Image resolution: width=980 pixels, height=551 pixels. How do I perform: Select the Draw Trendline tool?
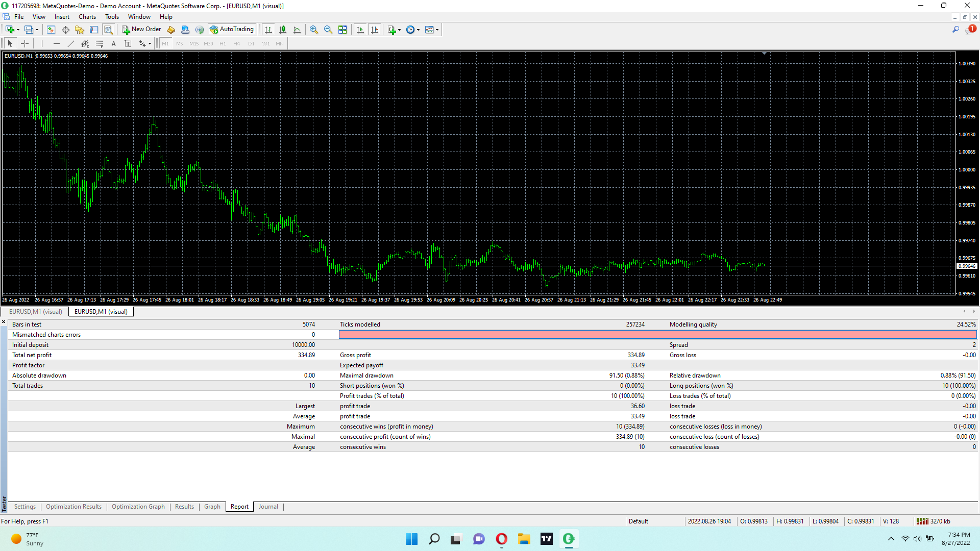tap(71, 43)
